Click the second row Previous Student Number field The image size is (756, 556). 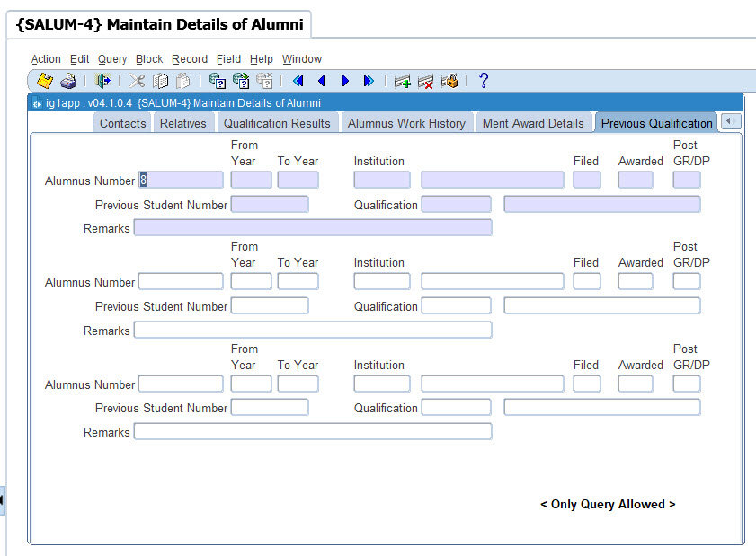click(270, 306)
